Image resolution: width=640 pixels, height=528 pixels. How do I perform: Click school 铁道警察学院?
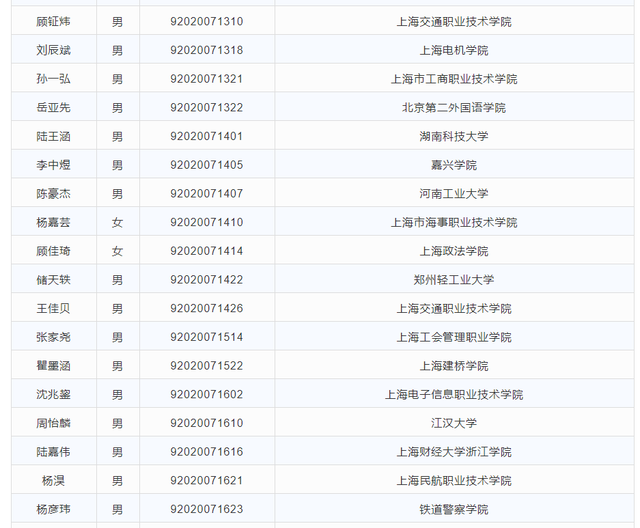tap(454, 509)
